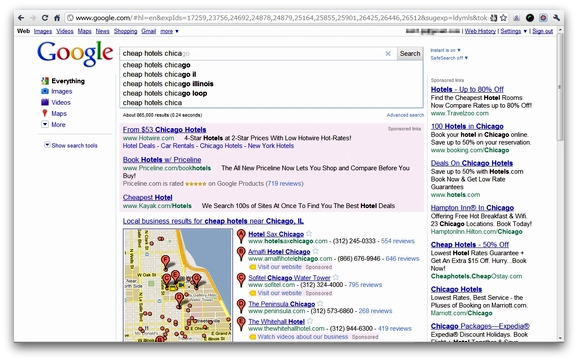Star the Sofitel Chicago Water Tower result
This screenshot has height=361, width=578.
click(x=335, y=277)
